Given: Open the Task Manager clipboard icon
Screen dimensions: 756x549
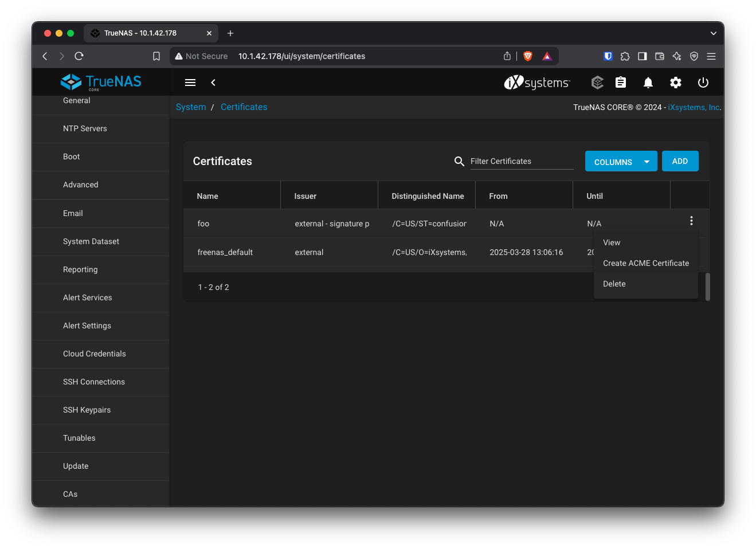Looking at the screenshot, I should [x=621, y=83].
